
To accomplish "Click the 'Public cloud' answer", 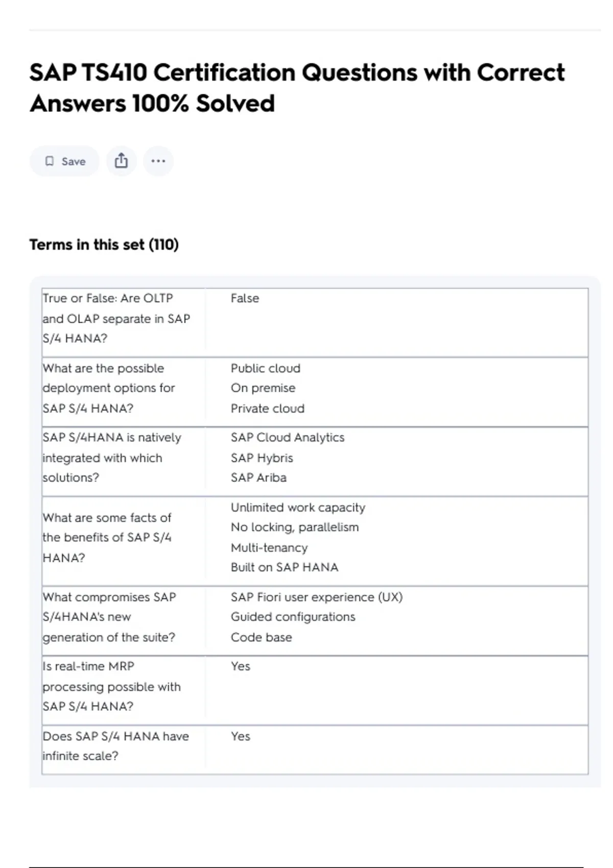I will tap(265, 368).
